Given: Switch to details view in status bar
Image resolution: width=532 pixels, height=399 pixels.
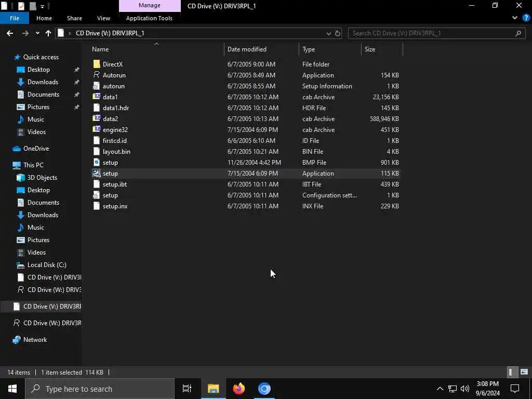Looking at the screenshot, I should tap(512, 372).
